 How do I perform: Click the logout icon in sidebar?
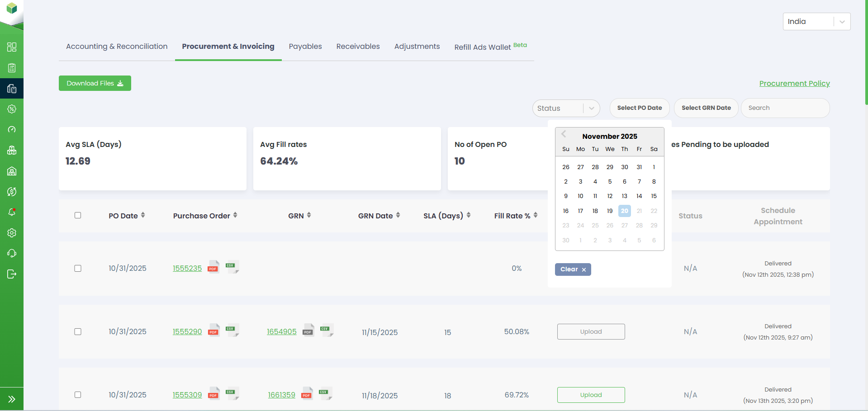click(12, 274)
